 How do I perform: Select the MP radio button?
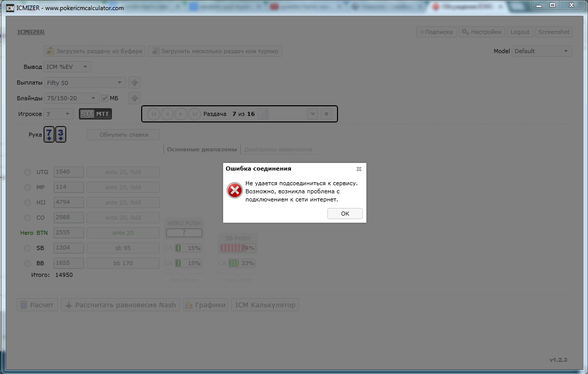point(27,187)
